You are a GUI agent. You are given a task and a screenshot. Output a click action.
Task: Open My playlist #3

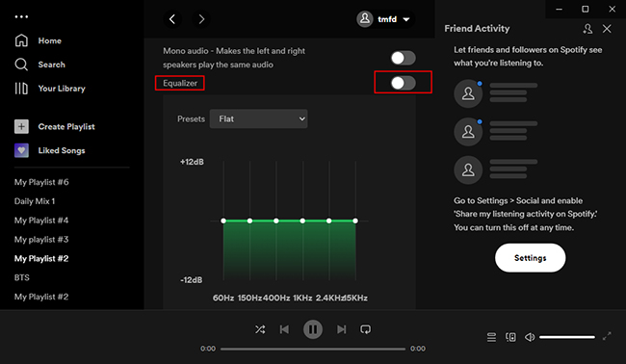41,240
